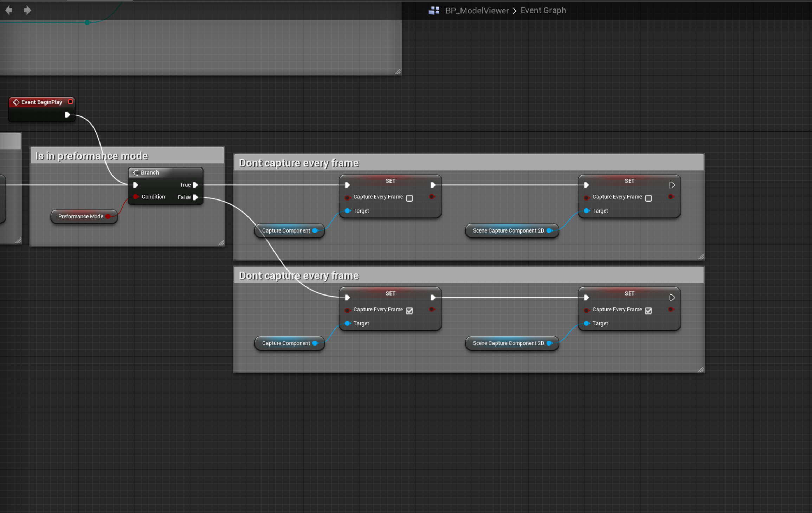Click the Event BeginPlay execution output pin
Image resolution: width=812 pixels, height=513 pixels.
click(x=67, y=115)
